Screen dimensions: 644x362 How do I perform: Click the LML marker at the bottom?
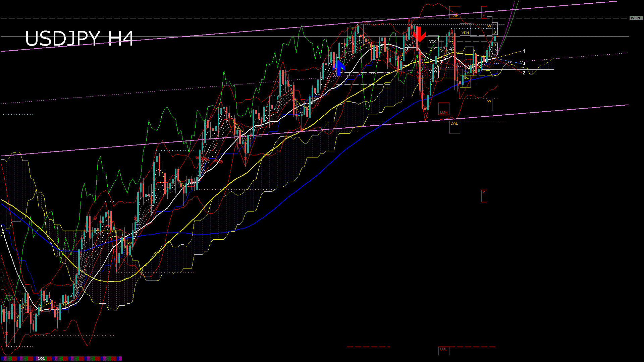[443, 349]
